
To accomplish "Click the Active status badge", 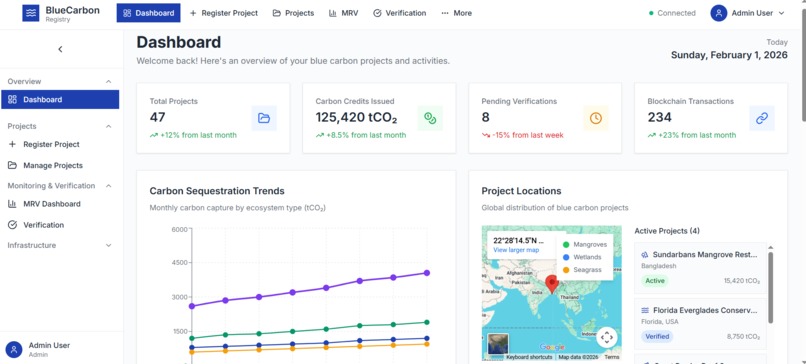I will coord(655,281).
